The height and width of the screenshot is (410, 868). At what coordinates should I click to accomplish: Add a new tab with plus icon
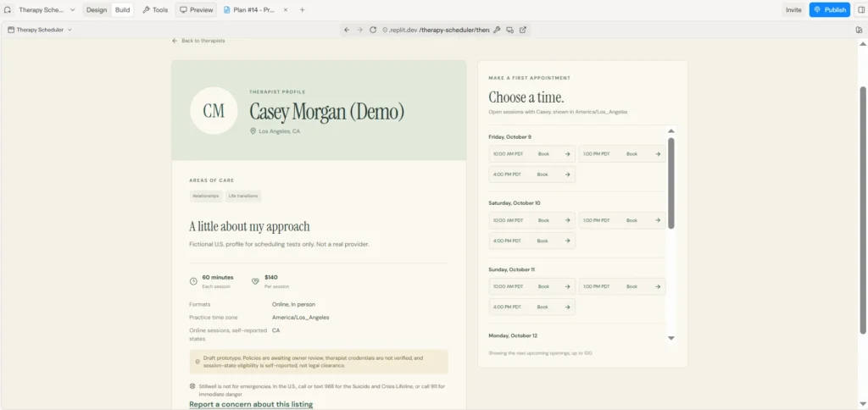tap(303, 10)
